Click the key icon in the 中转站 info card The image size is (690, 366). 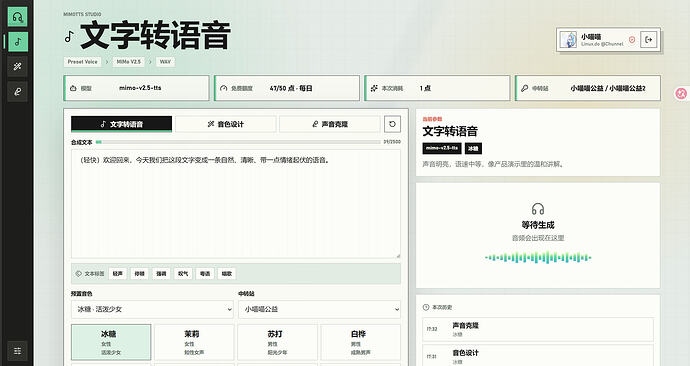(524, 88)
